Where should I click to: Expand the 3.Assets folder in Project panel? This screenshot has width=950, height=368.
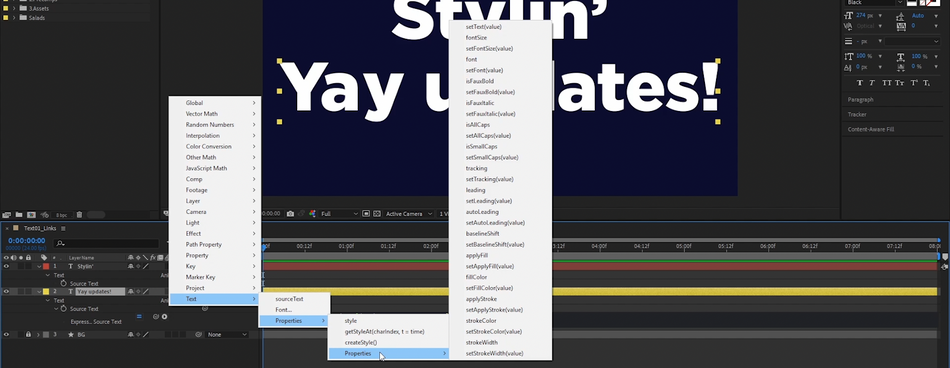14,8
